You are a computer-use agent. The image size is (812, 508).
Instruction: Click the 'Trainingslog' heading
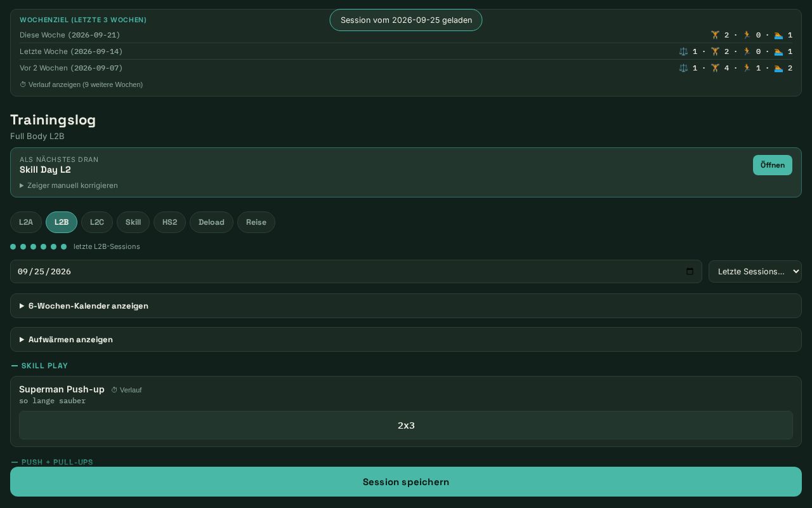[53, 120]
